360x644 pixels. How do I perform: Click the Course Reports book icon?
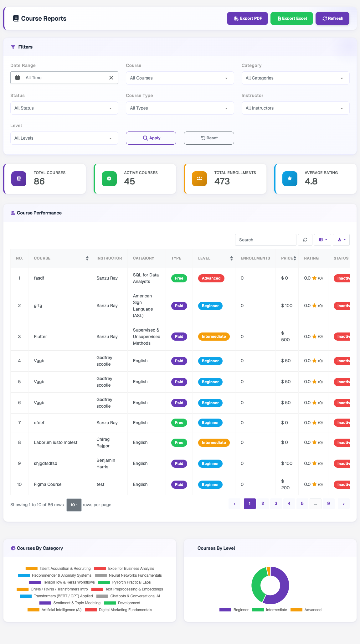[x=16, y=18]
